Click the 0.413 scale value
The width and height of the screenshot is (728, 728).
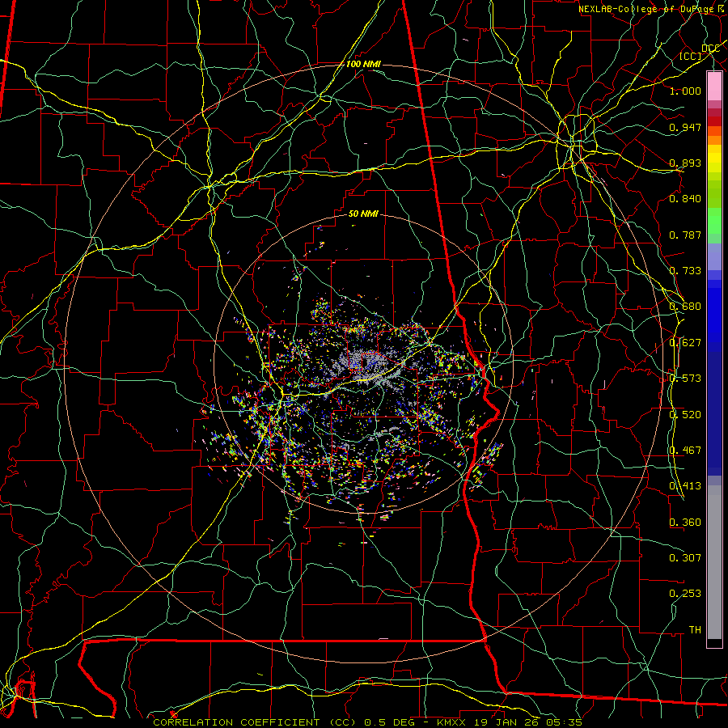(x=685, y=486)
